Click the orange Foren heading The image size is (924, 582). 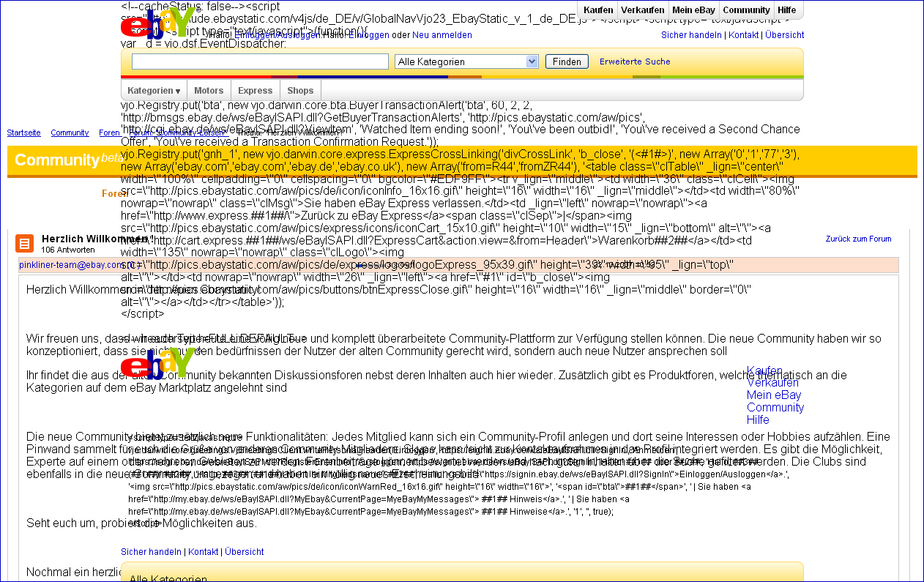coord(113,194)
